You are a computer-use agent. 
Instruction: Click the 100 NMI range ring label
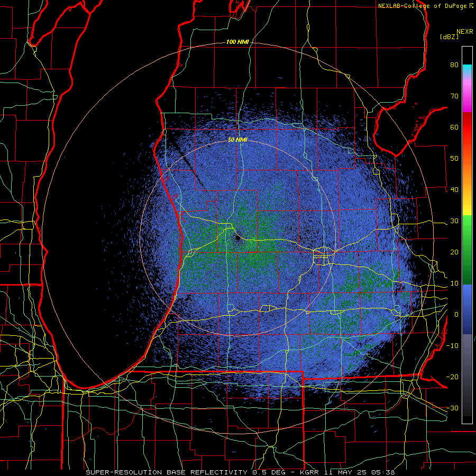(x=237, y=42)
